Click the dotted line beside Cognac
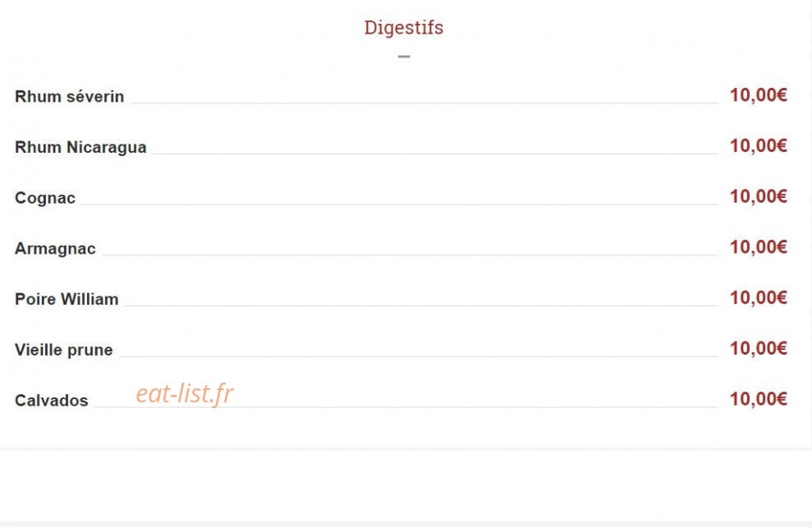The height and width of the screenshot is (528, 812). click(x=399, y=204)
